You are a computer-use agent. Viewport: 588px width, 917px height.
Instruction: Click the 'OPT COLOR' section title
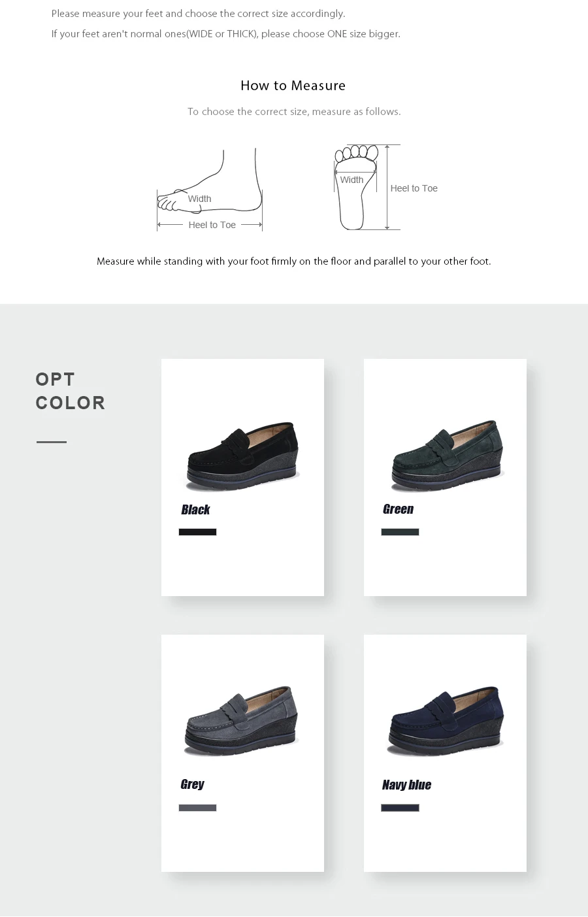[x=70, y=391]
